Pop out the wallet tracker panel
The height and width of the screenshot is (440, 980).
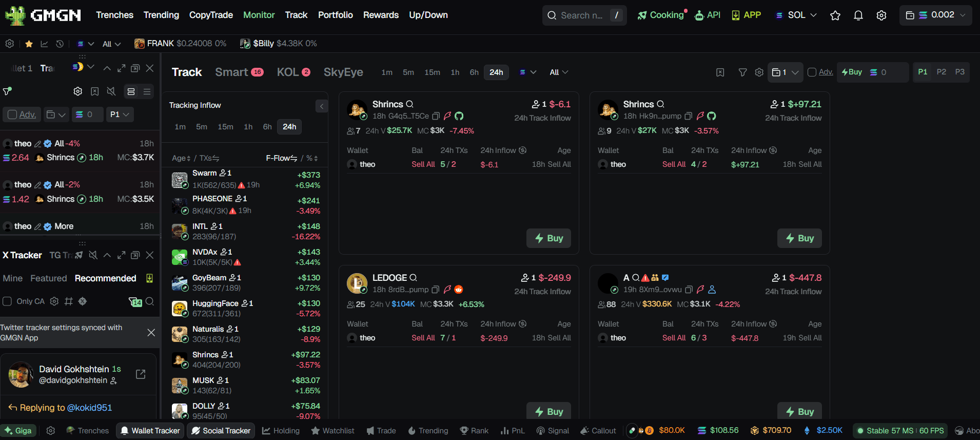coord(135,68)
